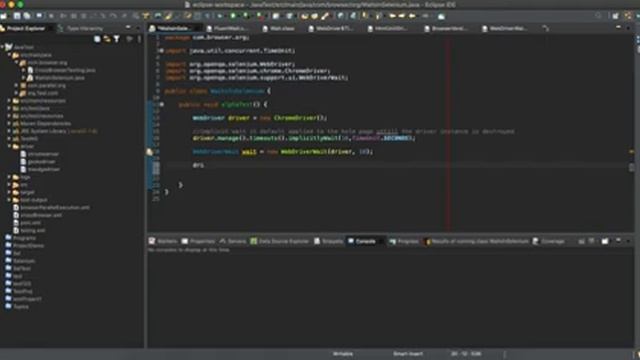The image size is (640, 360).
Task: Click Writable in the status bar
Action: coord(343,354)
